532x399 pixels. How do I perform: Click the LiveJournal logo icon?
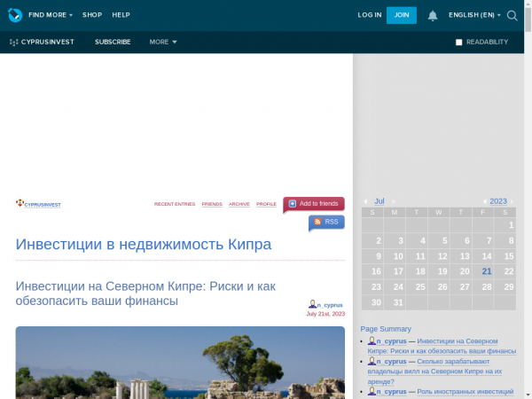click(15, 15)
